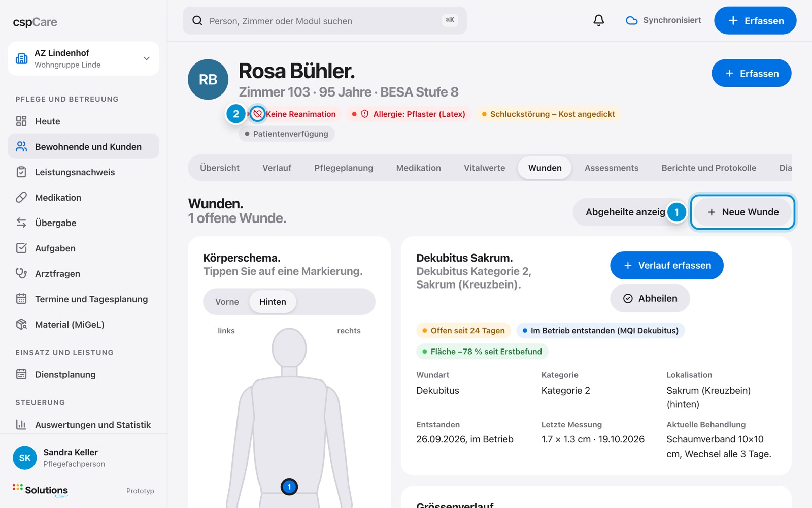This screenshot has height=508, width=812.
Task: Expand the AZ Lindenhof facility selector
Action: (x=83, y=58)
